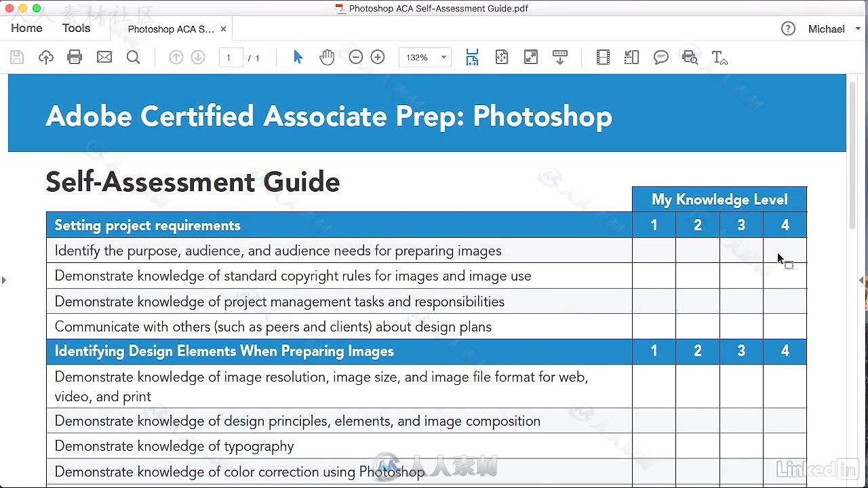Viewport: 868px width, 488px height.
Task: Click the image resolution and file format row
Action: [339, 386]
